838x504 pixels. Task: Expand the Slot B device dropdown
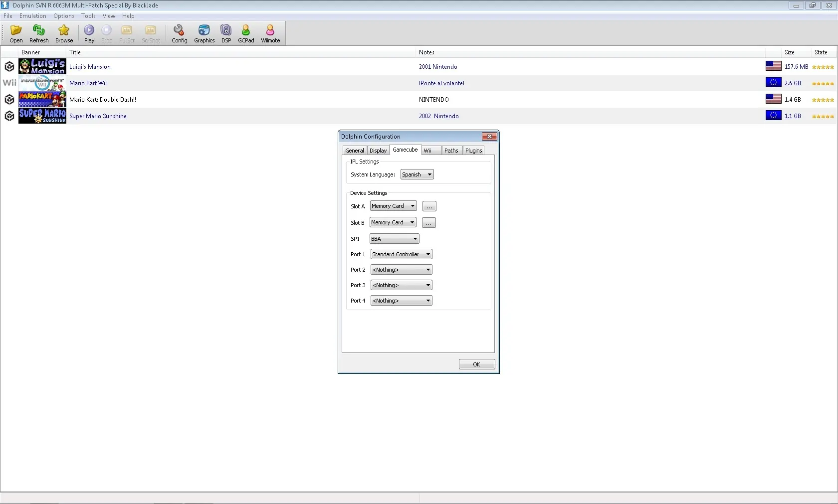point(393,222)
